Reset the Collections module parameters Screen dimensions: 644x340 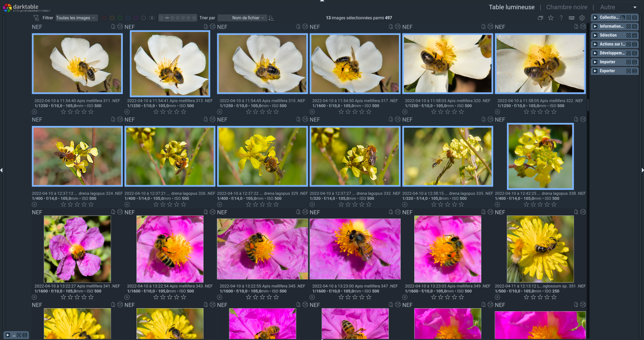(x=629, y=18)
